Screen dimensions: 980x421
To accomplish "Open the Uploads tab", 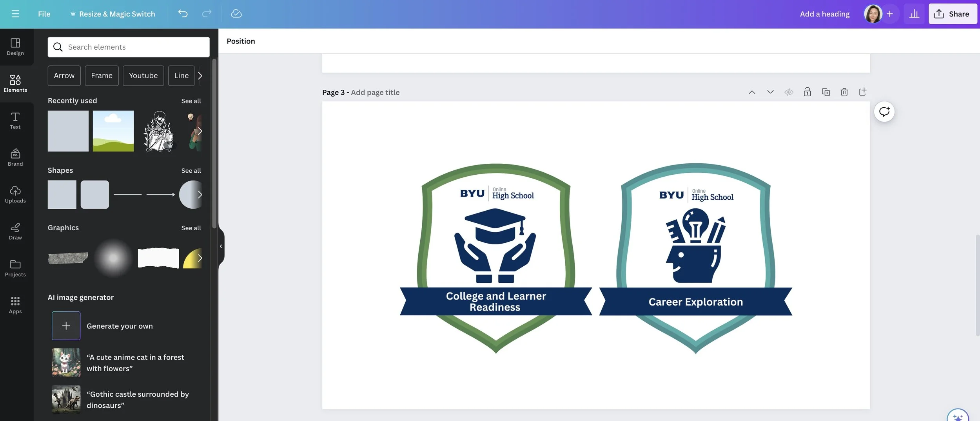I will click(15, 195).
